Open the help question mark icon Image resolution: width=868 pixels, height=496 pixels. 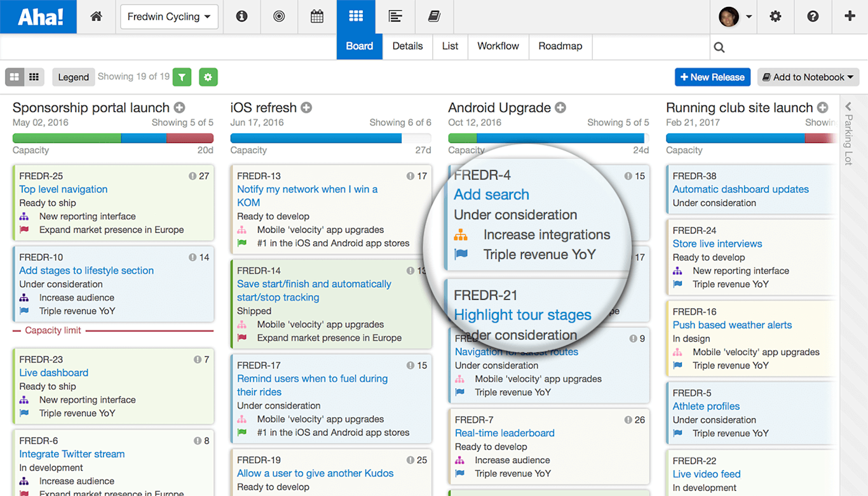[813, 17]
